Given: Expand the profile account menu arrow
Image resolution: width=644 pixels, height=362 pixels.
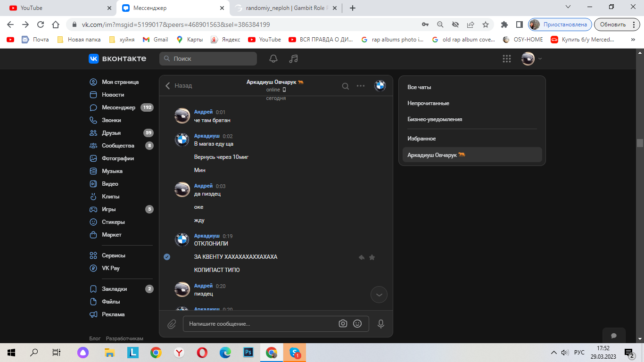Looking at the screenshot, I should pyautogui.click(x=540, y=59).
